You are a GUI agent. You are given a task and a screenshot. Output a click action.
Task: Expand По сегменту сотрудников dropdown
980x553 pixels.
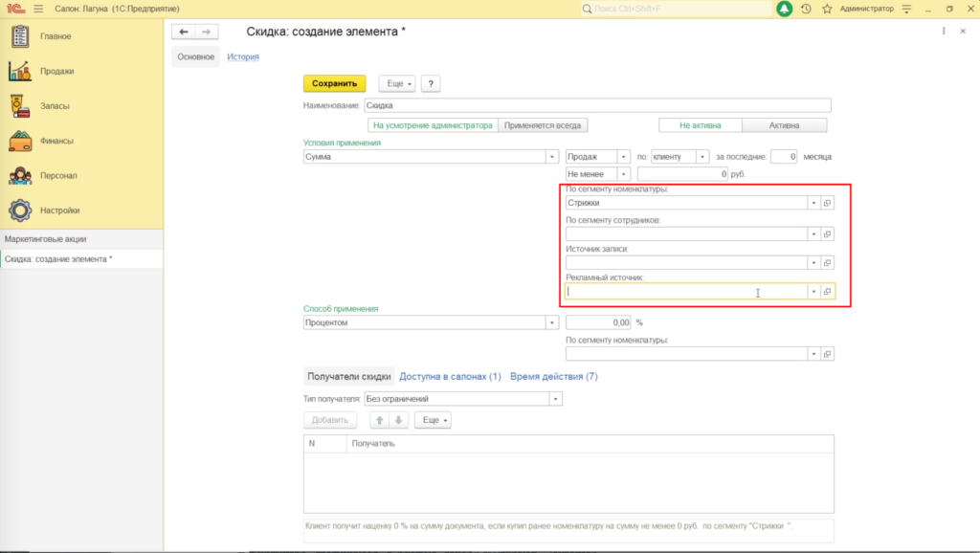[813, 234]
